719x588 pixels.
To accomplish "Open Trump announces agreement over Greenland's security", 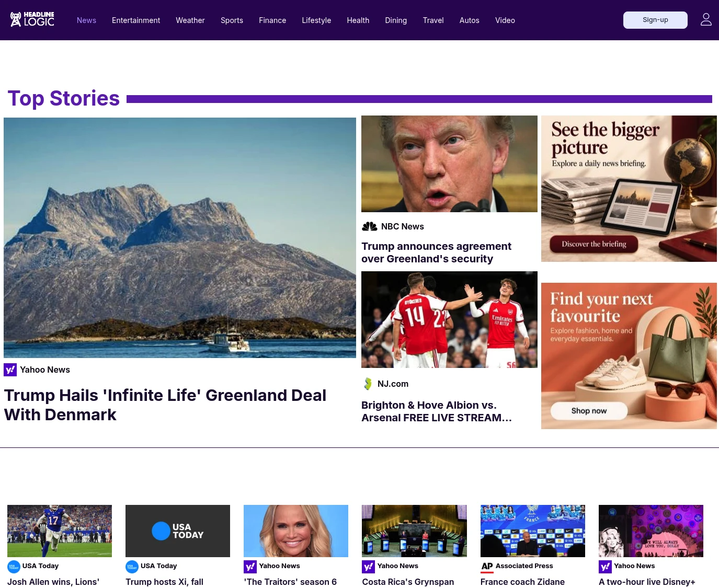I will [x=436, y=252].
